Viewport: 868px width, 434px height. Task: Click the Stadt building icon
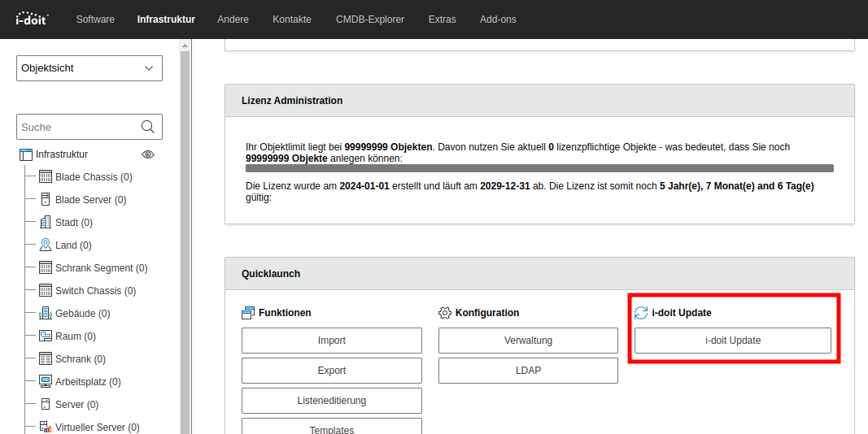click(x=46, y=222)
